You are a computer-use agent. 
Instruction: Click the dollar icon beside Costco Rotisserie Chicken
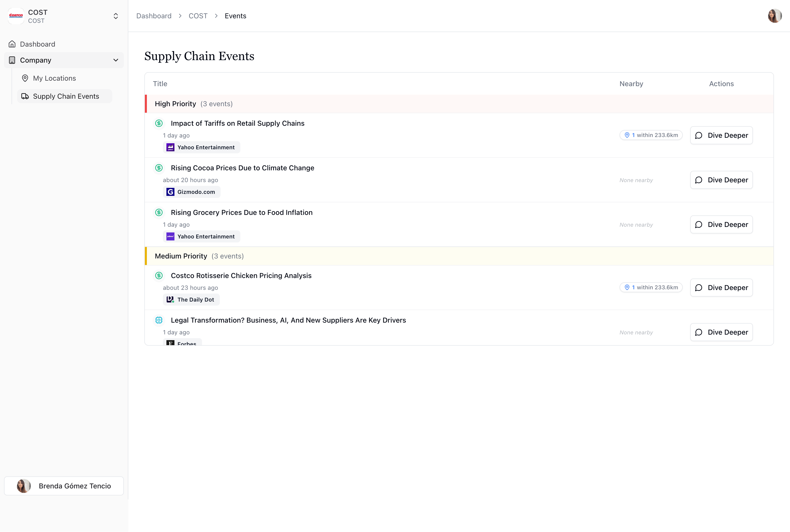159,276
